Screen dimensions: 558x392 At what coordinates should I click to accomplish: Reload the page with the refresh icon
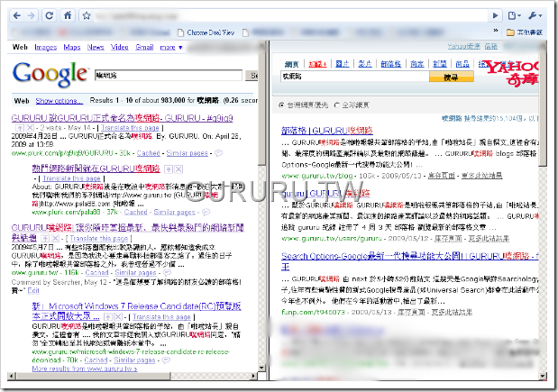49,15
